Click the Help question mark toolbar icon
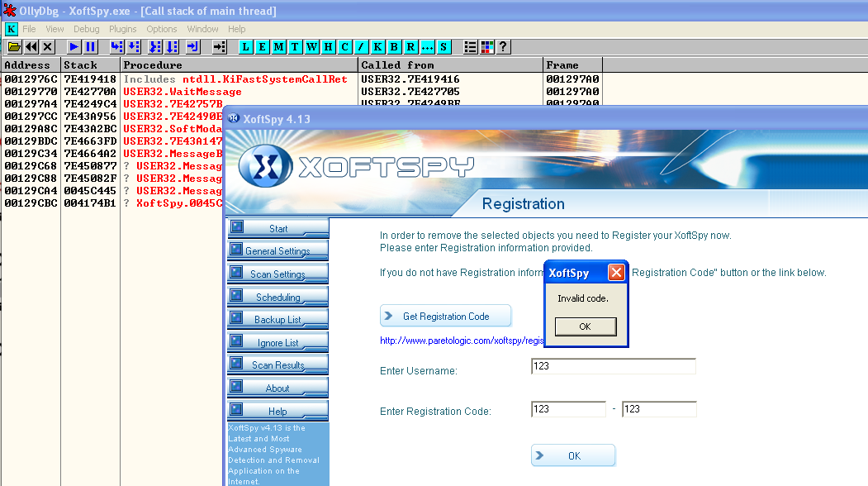This screenshot has height=486, width=868. point(503,47)
